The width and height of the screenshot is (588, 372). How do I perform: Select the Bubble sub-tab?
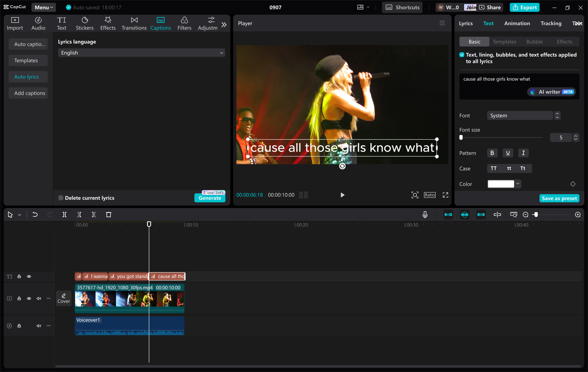(x=534, y=42)
